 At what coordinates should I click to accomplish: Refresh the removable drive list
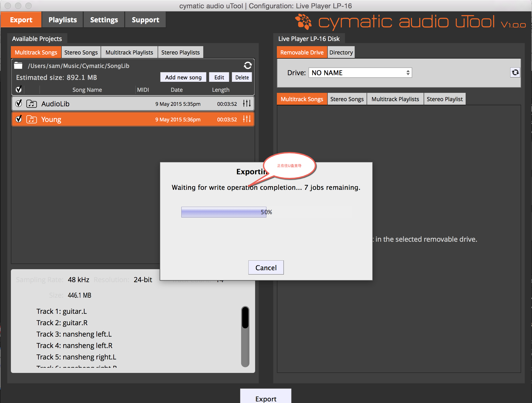515,72
